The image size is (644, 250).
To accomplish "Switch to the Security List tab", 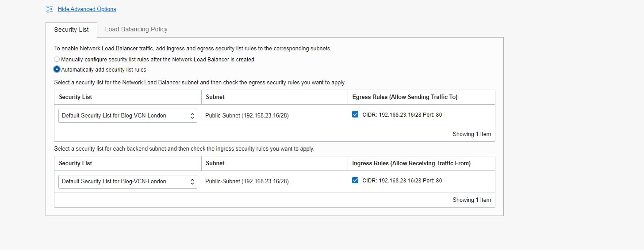I will tap(71, 30).
